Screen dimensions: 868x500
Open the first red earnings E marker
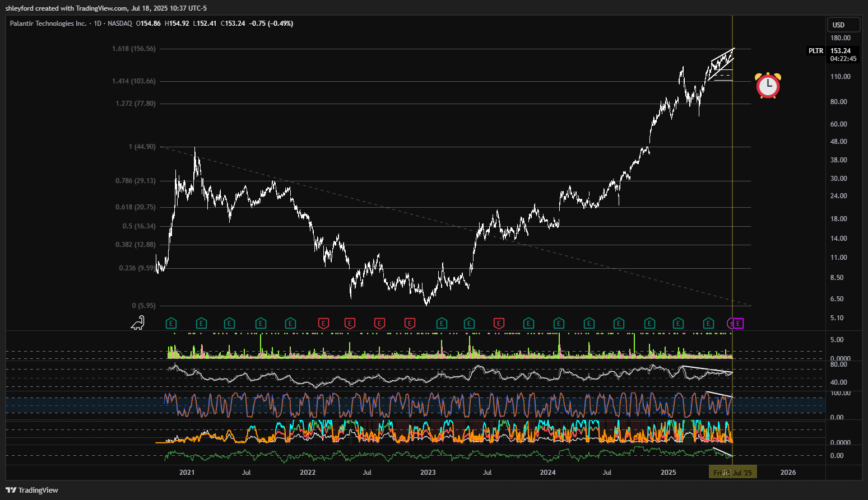click(x=323, y=323)
